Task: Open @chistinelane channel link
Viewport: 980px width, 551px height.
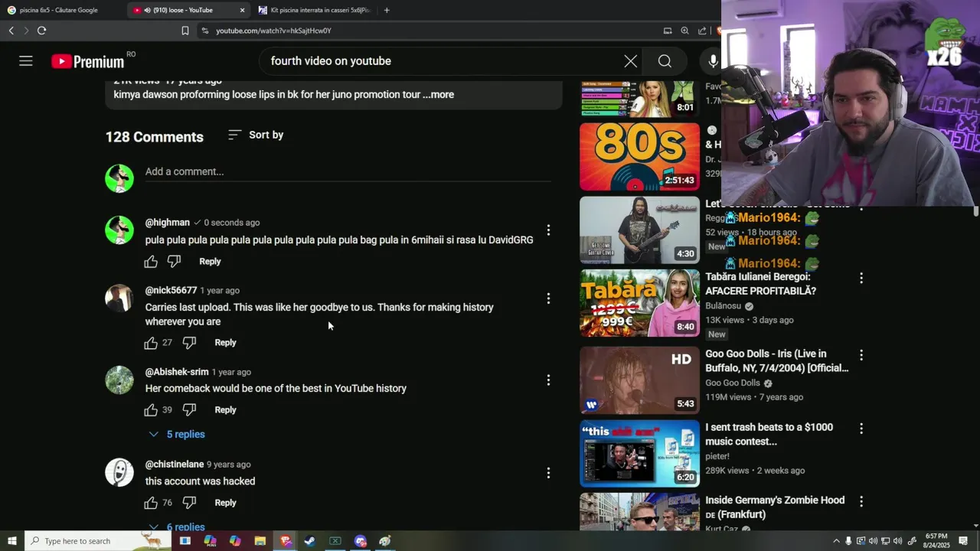Action: pyautogui.click(x=175, y=465)
